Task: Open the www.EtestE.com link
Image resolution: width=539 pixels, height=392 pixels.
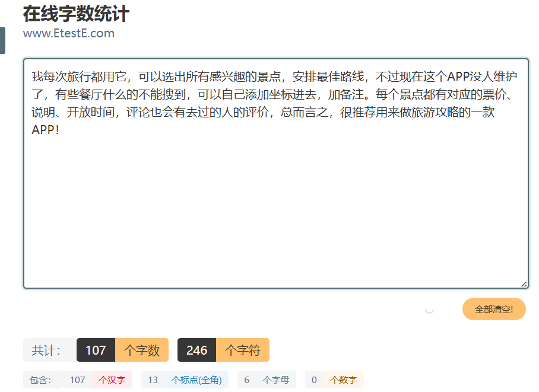Action: click(x=69, y=33)
